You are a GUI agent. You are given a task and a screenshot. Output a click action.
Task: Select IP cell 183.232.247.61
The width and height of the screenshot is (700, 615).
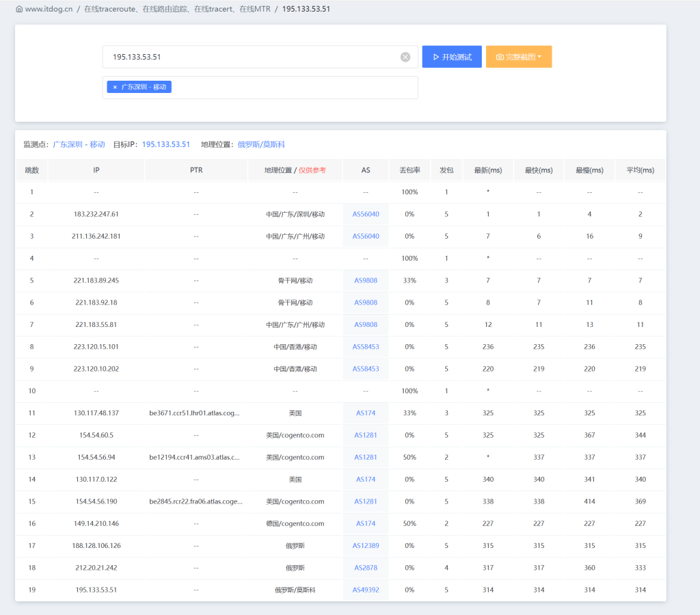tap(96, 214)
